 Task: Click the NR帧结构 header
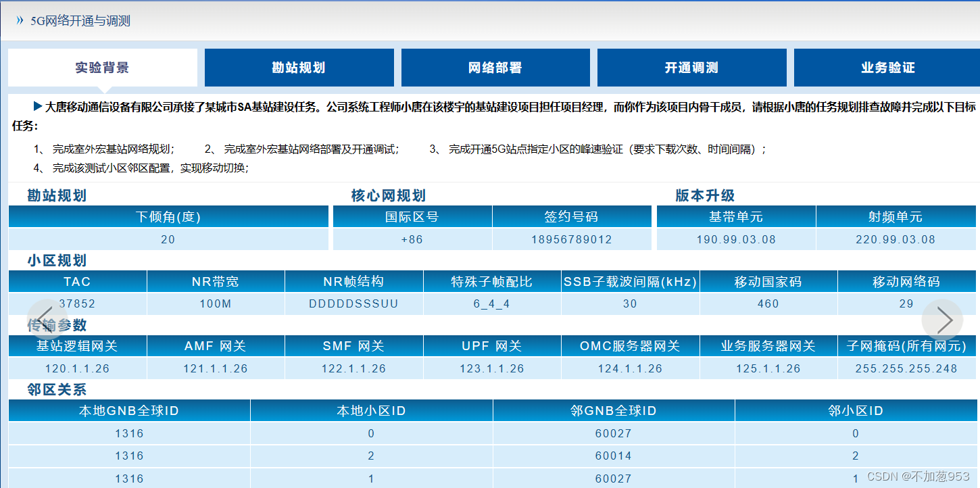point(354,282)
